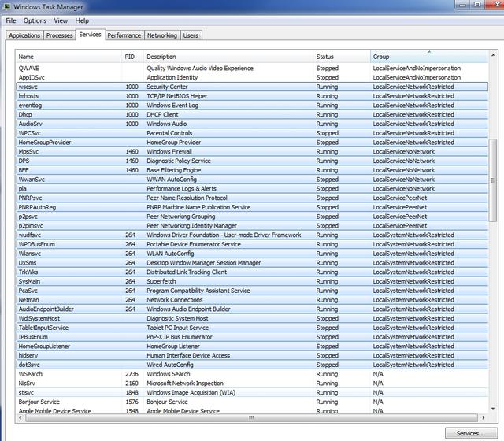The height and width of the screenshot is (441, 504).
Task: Open the File menu
Action: click(11, 20)
